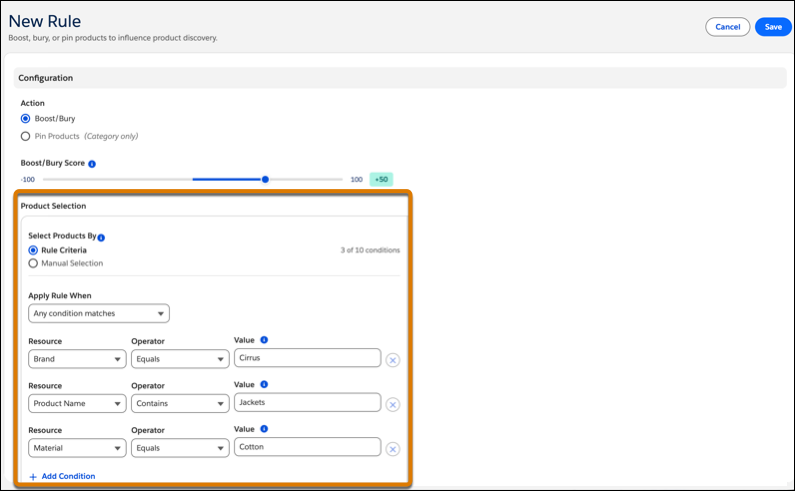Click the slider track near 100
The image size is (795, 491).
point(338,180)
